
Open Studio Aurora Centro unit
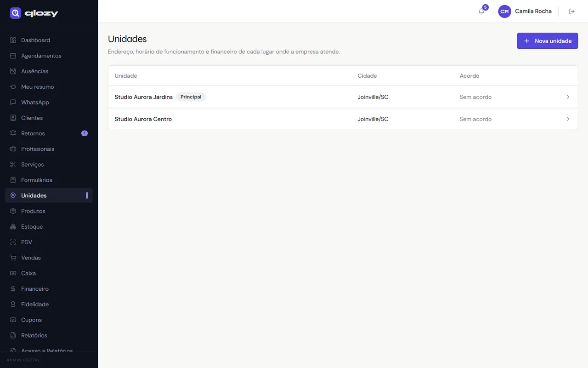[343, 119]
